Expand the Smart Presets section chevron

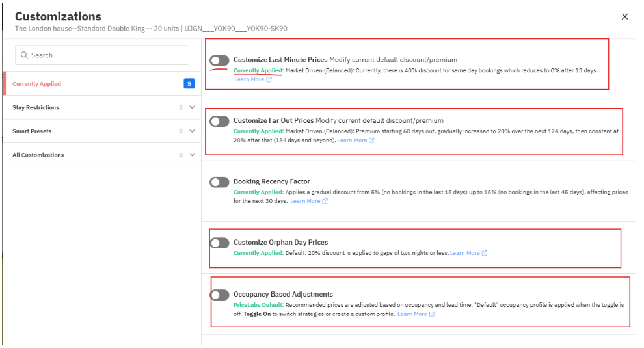pos(192,131)
